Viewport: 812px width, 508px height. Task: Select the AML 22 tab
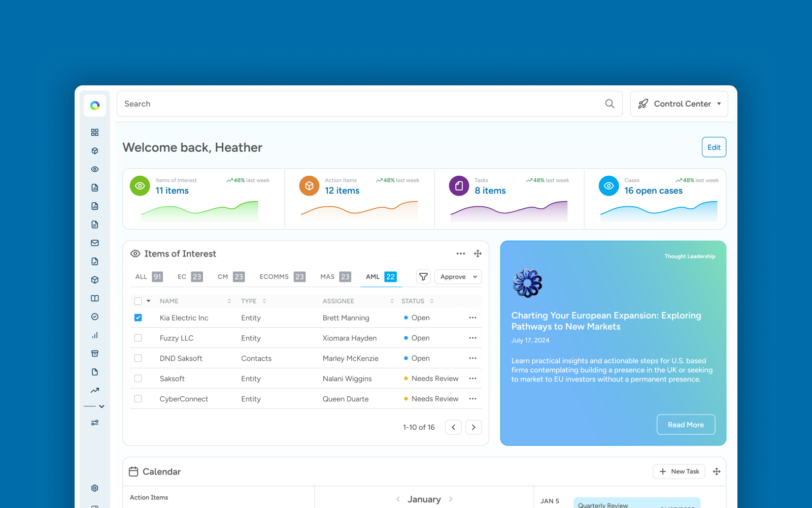point(381,277)
